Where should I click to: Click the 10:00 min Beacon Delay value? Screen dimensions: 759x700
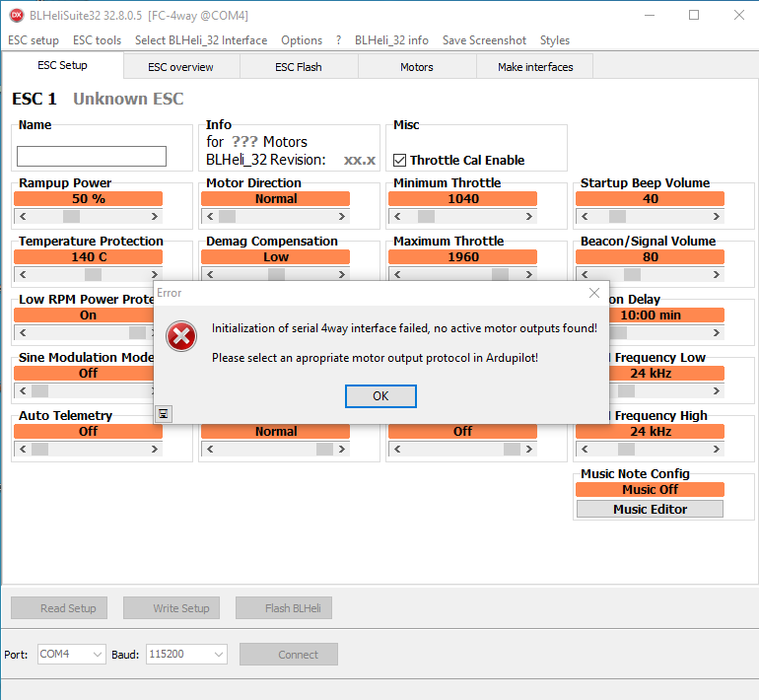[666, 315]
